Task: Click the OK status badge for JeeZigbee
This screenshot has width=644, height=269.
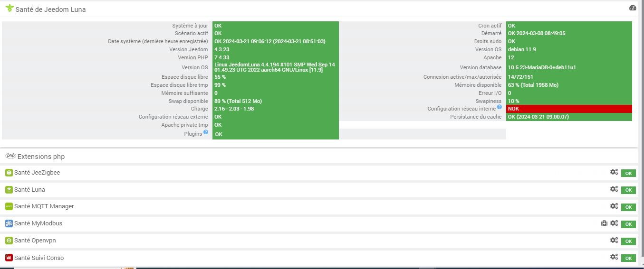Action: pyautogui.click(x=628, y=173)
